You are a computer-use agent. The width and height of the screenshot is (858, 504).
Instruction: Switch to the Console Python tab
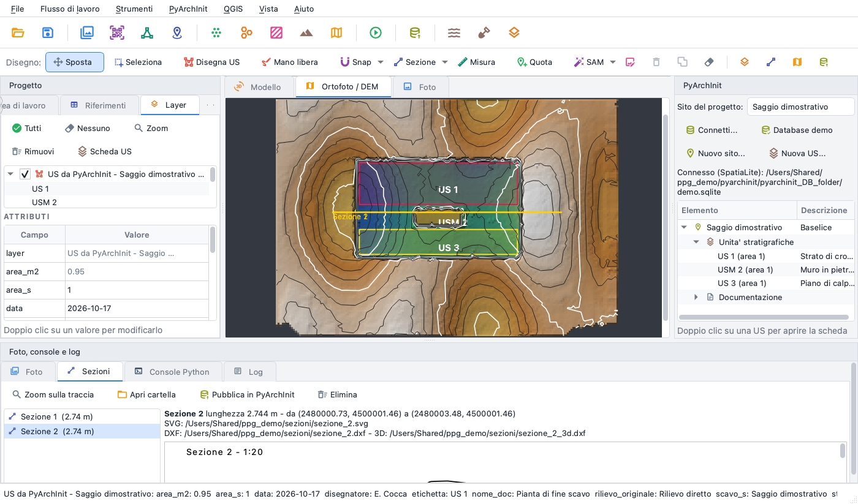(173, 372)
